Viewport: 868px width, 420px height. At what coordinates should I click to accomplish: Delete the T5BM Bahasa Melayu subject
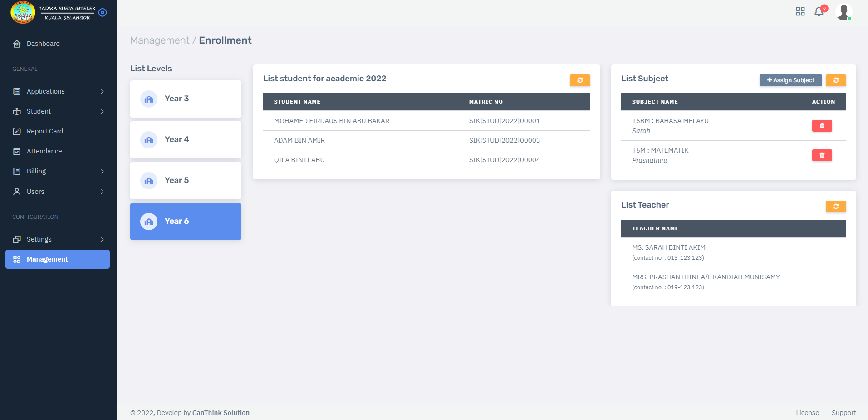(x=822, y=126)
